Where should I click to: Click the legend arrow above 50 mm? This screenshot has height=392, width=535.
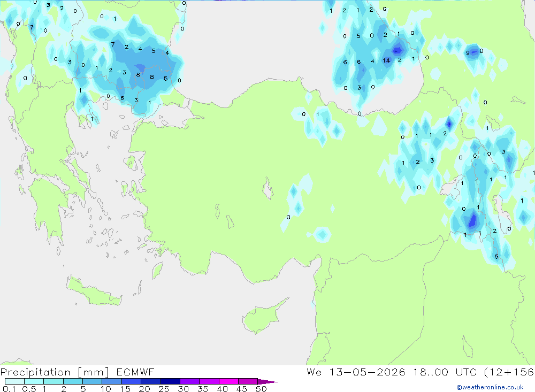267,381
